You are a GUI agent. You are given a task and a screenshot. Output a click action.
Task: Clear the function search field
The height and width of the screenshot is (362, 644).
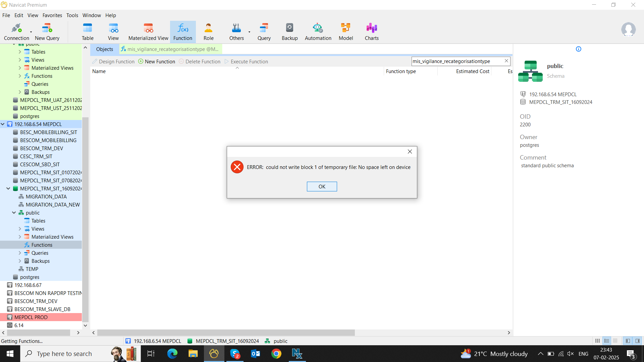pos(506,61)
